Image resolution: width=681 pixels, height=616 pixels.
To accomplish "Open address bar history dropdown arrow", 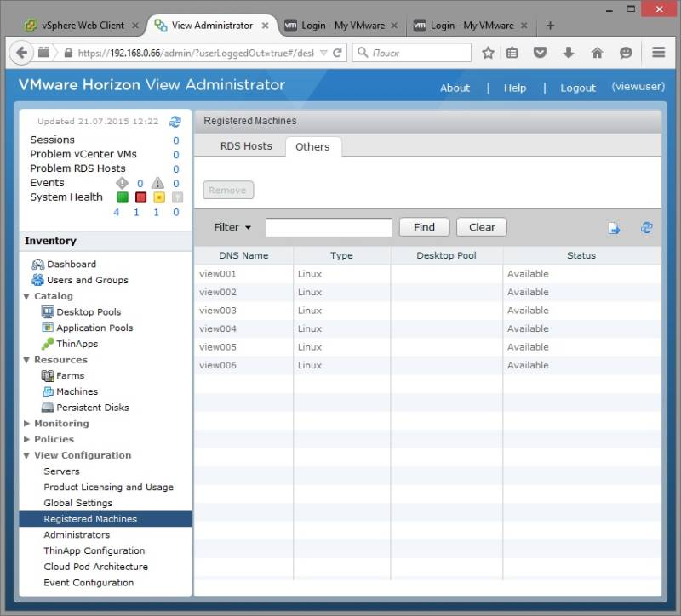I will (323, 53).
